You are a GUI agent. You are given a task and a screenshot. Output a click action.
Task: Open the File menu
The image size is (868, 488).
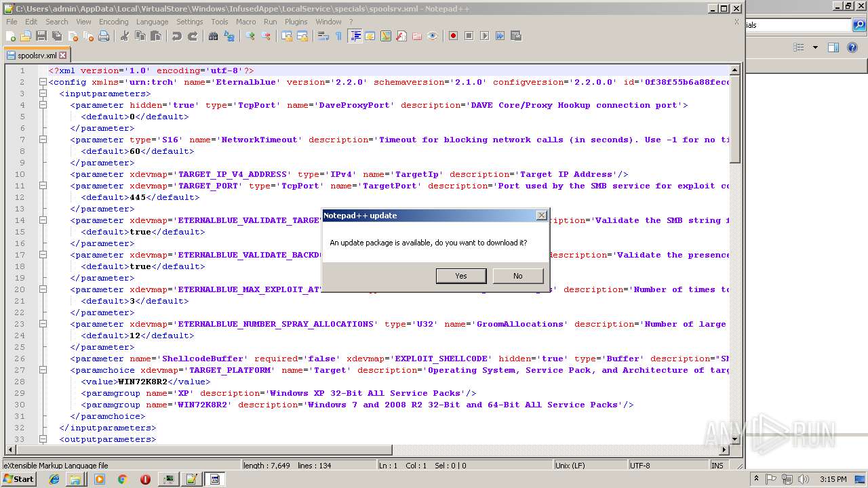click(x=12, y=22)
